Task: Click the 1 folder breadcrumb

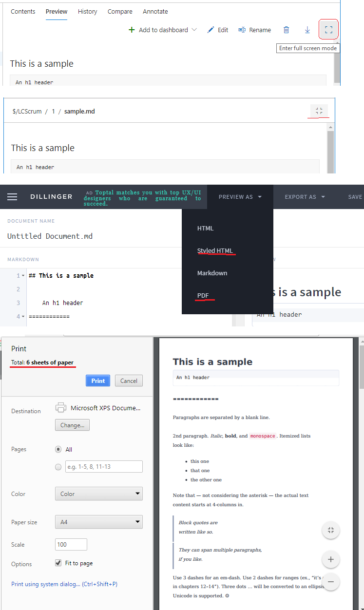Action: click(x=54, y=111)
